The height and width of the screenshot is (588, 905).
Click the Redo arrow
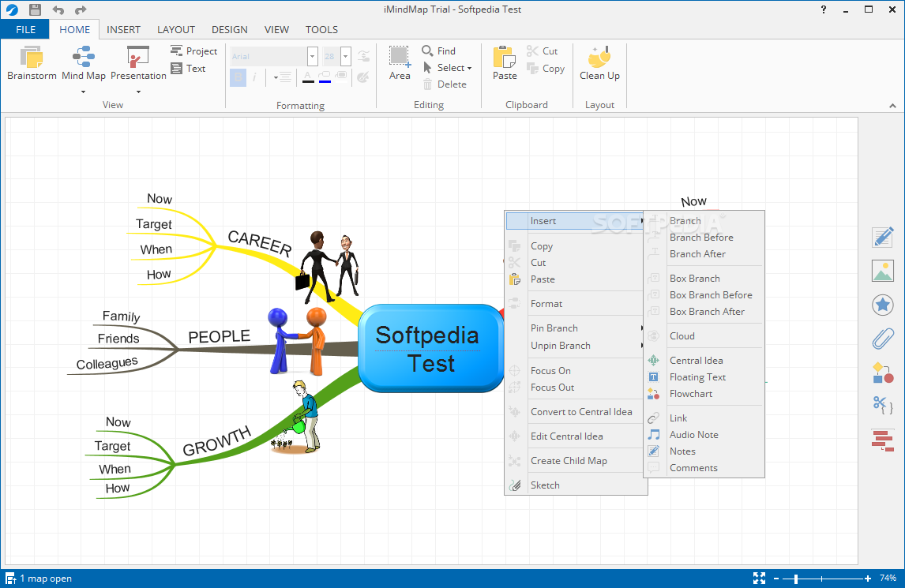81,9
